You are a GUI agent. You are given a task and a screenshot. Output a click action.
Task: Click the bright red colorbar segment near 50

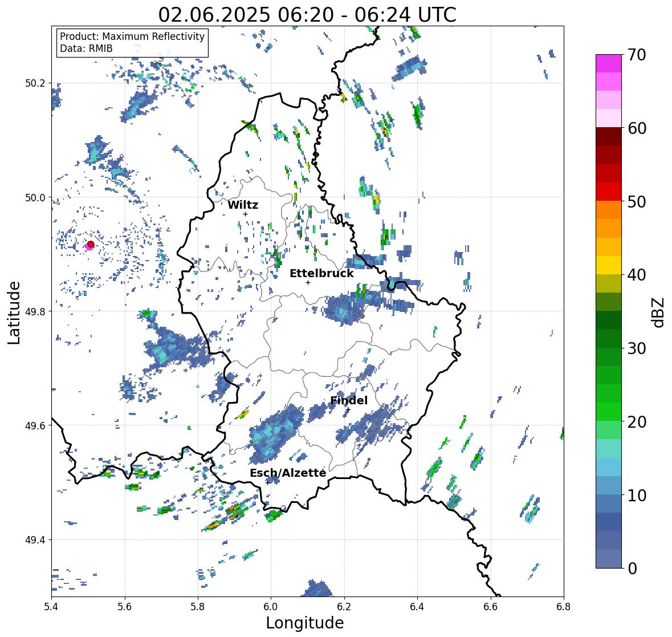(609, 192)
